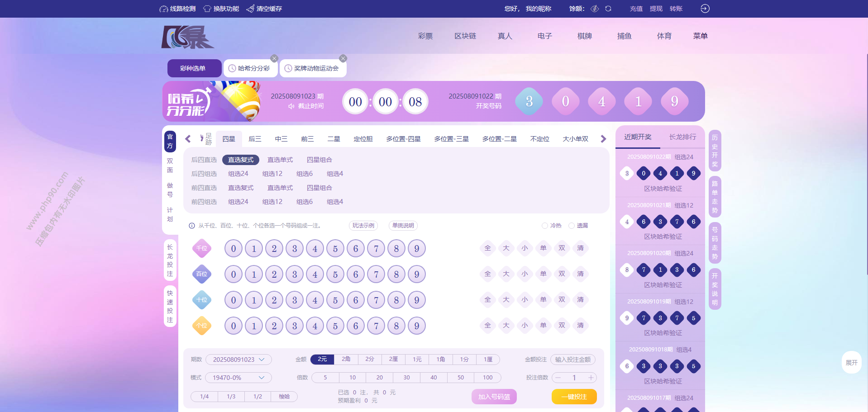Open the 模式 19470-0% dropdown
The image size is (868, 412).
[x=238, y=378]
